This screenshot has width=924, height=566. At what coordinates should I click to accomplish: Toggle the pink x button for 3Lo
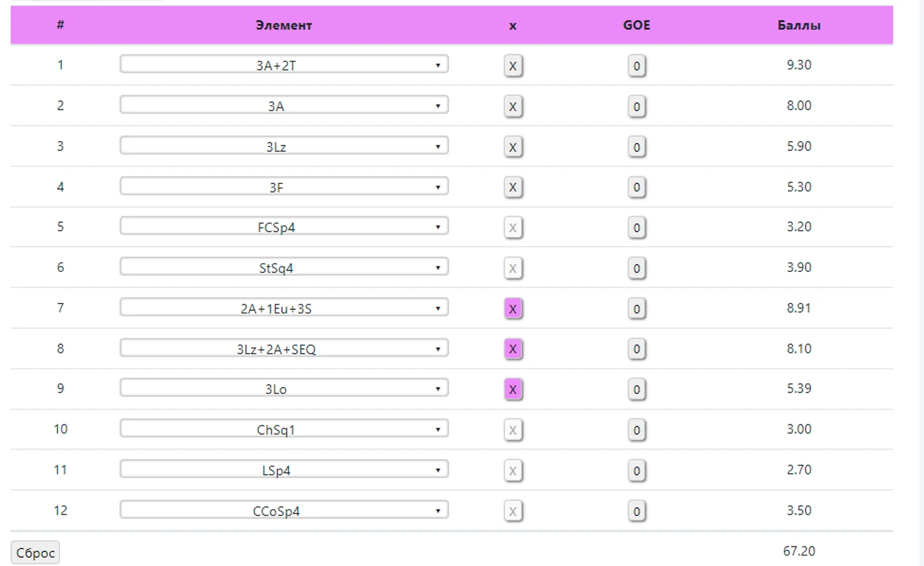513,390
